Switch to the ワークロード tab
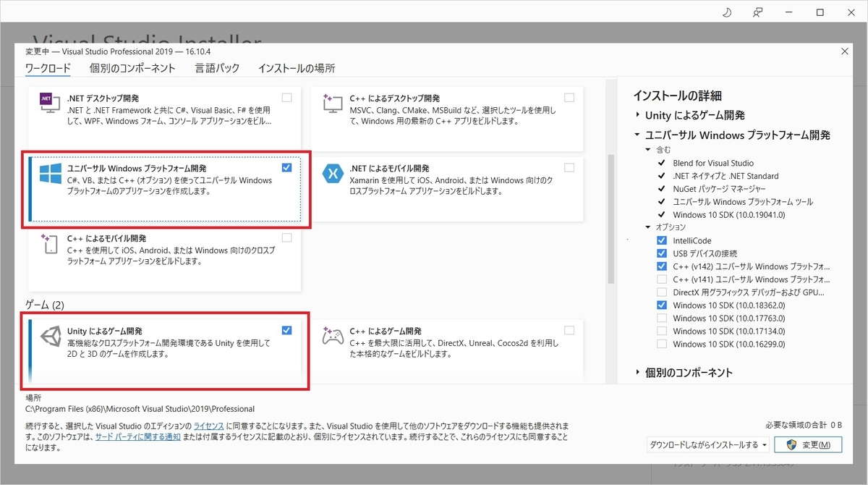This screenshot has height=485, width=868. point(48,68)
